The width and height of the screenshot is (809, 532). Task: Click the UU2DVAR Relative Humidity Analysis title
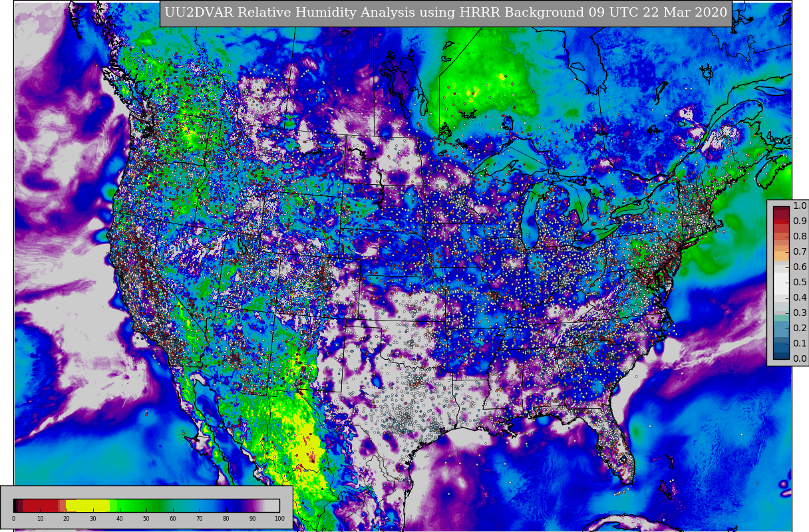click(446, 13)
